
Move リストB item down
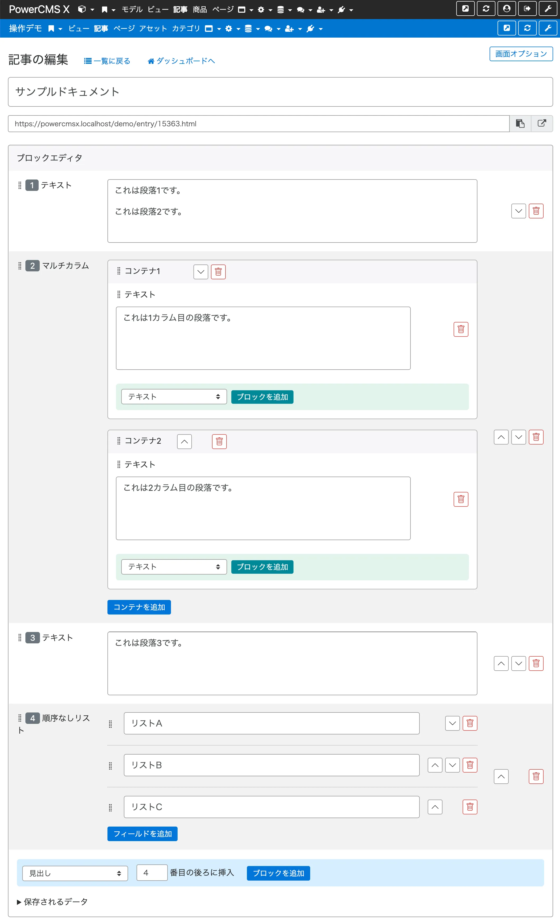point(453,765)
